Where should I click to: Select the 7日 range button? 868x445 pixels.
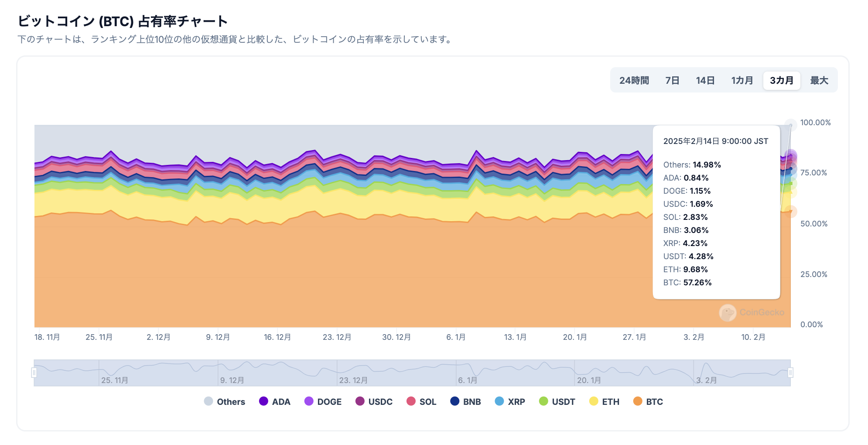[673, 80]
